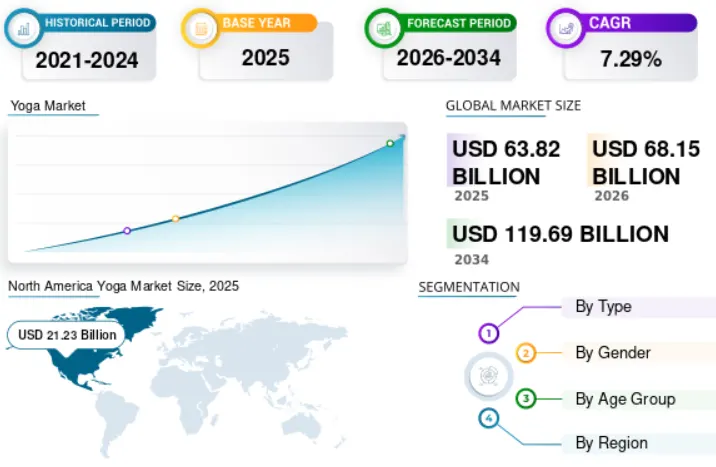Click the USD 63.82 BILLION figure
716x467 pixels.
[x=506, y=163]
